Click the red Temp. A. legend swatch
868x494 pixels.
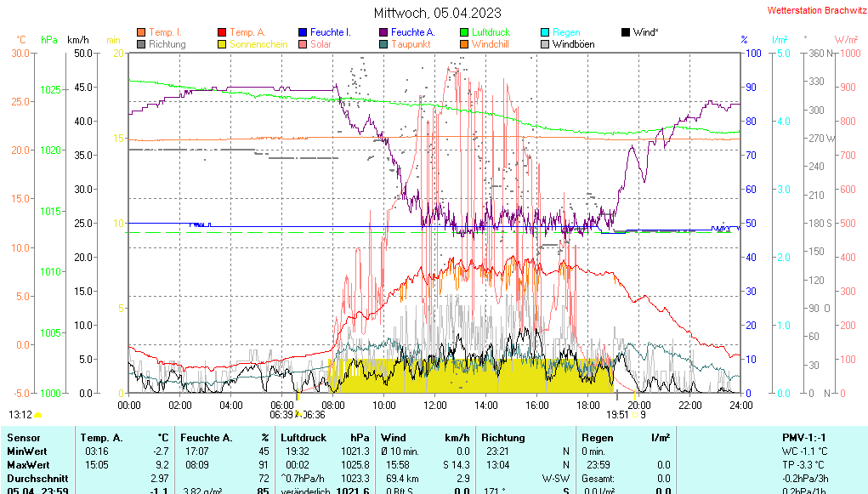[x=222, y=32]
